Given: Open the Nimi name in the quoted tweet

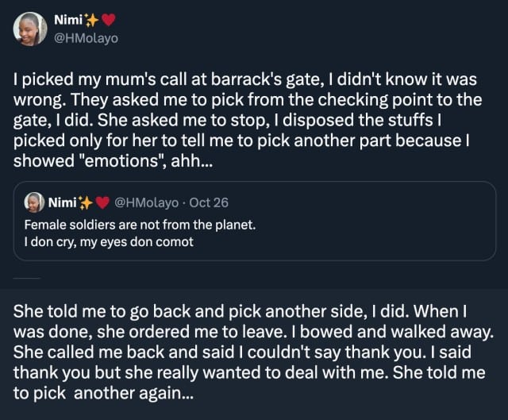Looking at the screenshot, I should 62,202.
